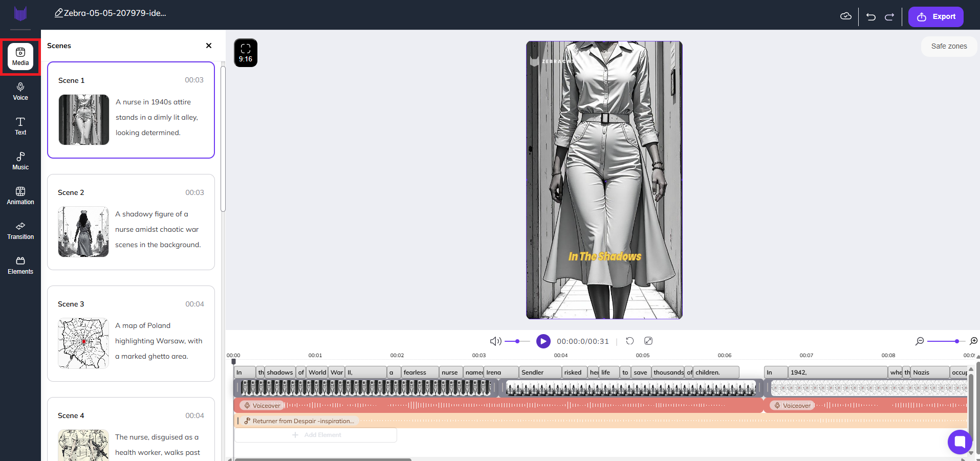Mute the volume speaker icon
The height and width of the screenshot is (461, 980).
tap(495, 341)
